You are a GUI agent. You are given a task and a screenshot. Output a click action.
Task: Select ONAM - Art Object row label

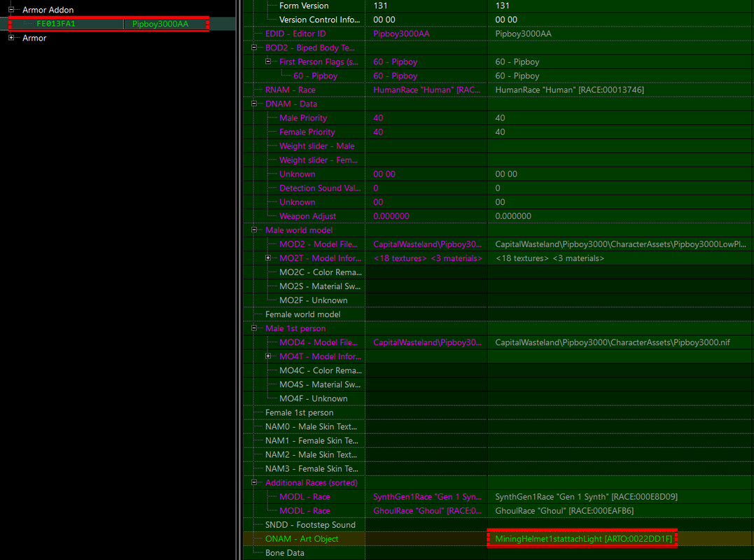tap(302, 539)
